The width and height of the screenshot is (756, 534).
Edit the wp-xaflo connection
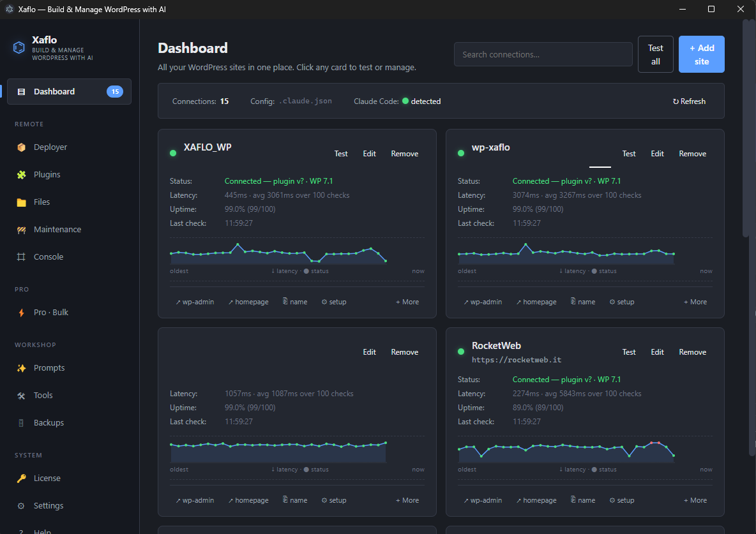657,154
